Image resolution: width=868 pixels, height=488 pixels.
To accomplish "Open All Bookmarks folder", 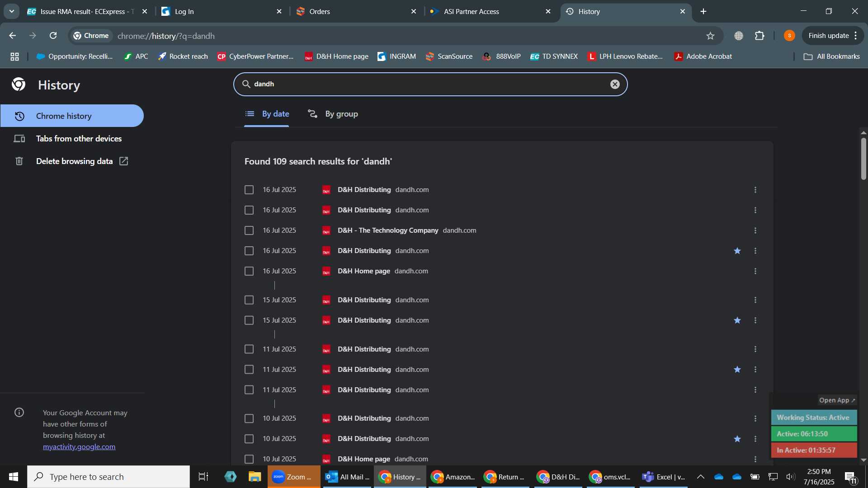I will [832, 56].
